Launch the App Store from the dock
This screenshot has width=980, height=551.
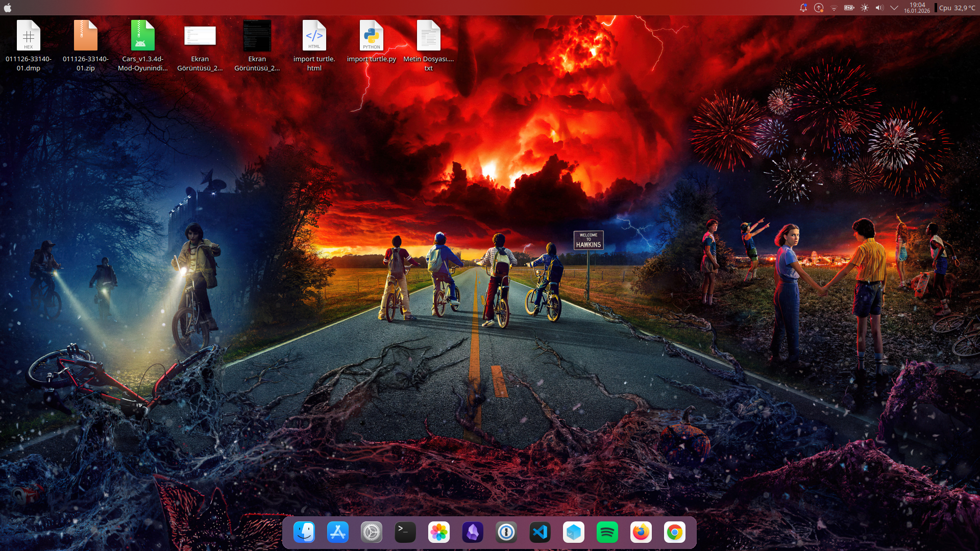338,533
